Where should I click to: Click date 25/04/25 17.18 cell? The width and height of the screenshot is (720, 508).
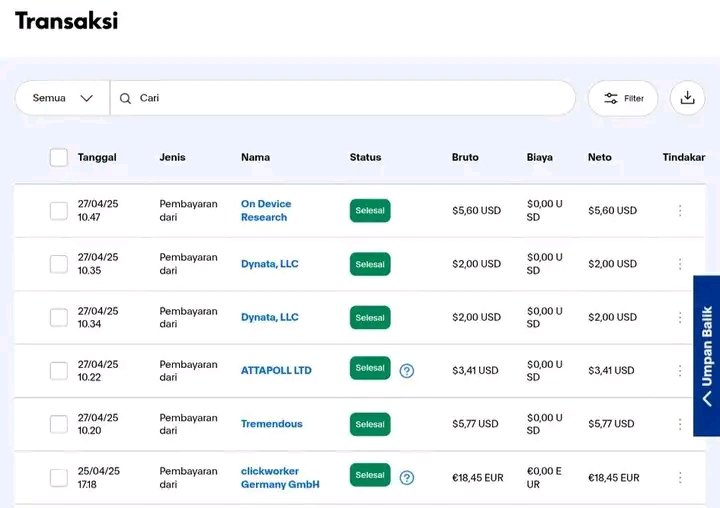(99, 478)
